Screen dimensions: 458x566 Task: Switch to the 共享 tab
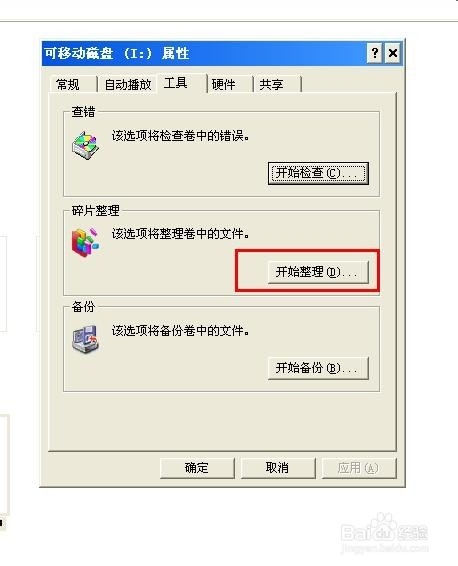(271, 84)
